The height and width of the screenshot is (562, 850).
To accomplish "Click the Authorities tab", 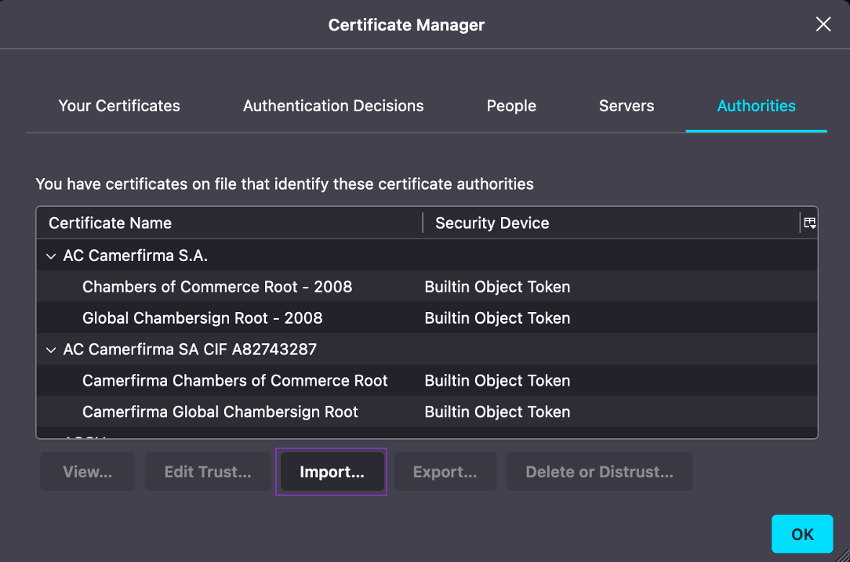I will 756,106.
